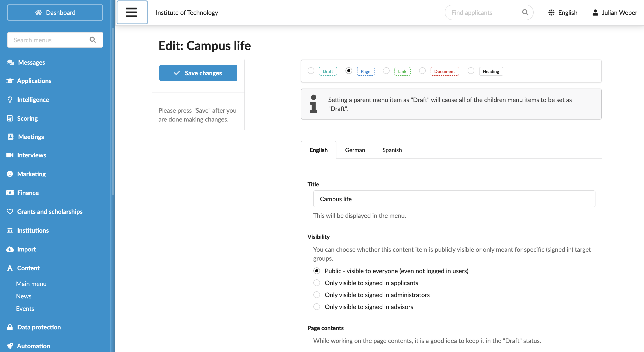Select the Document type radio button
The height and width of the screenshot is (352, 644).
[x=422, y=71]
